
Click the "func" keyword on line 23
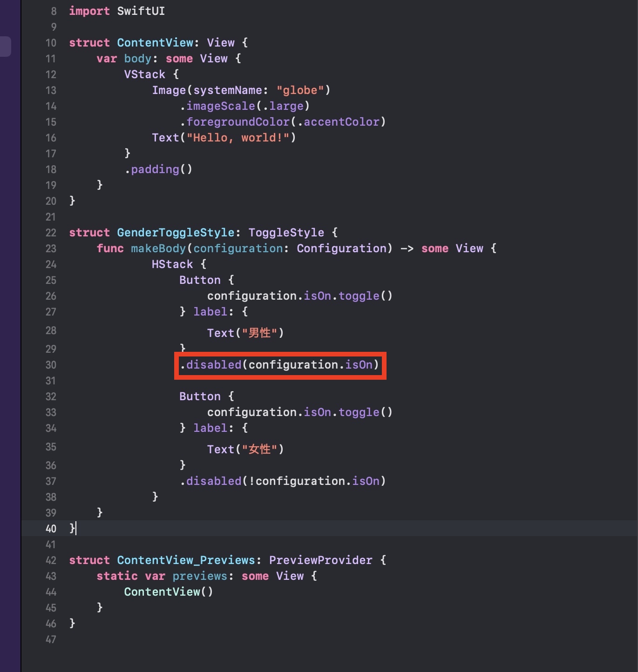click(110, 249)
